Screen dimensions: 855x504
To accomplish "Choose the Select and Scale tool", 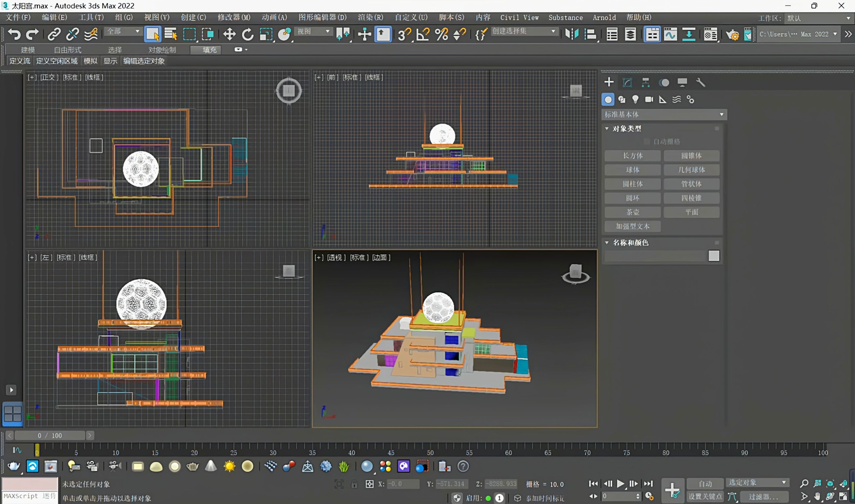I will coord(266,34).
